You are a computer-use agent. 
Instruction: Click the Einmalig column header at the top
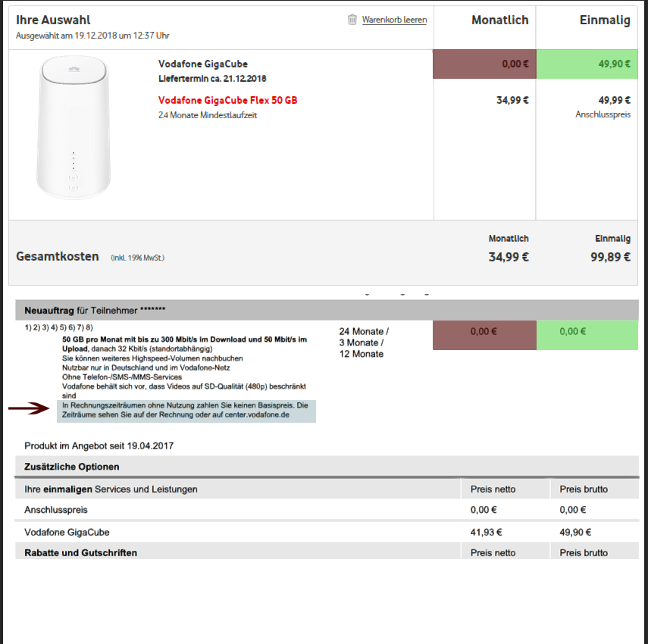[605, 20]
